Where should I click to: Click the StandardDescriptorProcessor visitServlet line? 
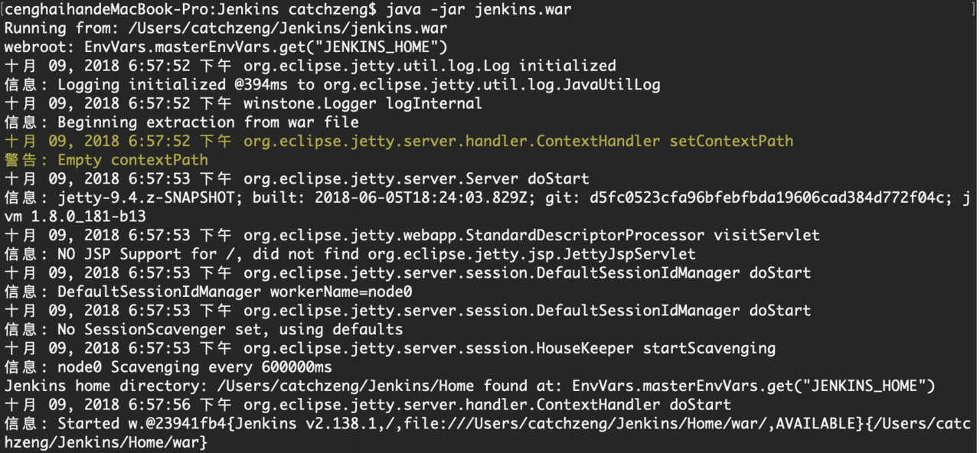pyautogui.click(x=412, y=235)
